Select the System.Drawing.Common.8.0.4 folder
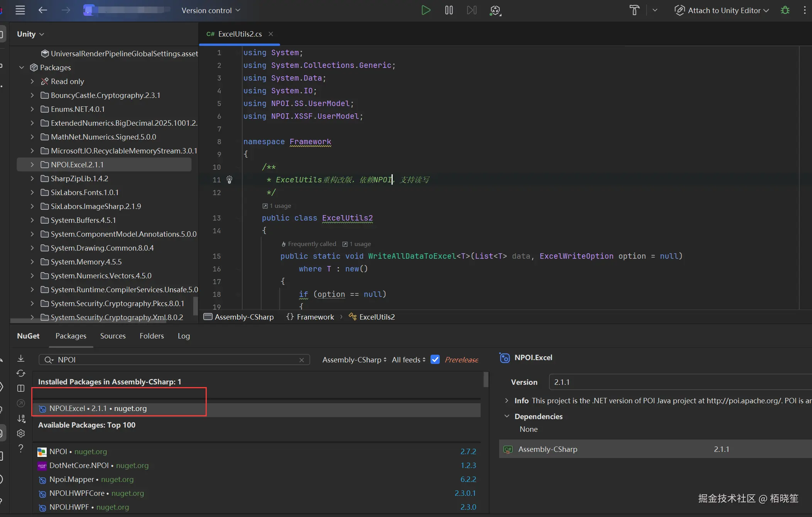 [x=102, y=248]
